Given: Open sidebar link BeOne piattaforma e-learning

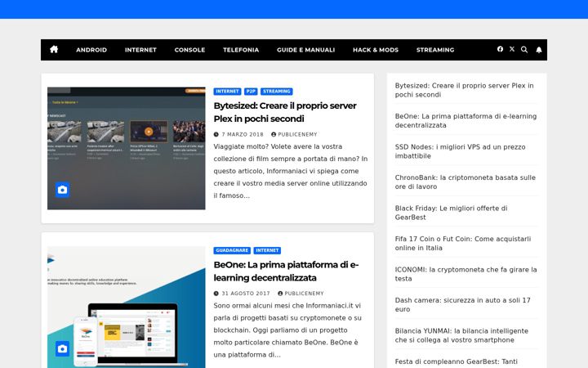Looking at the screenshot, I should tap(465, 121).
